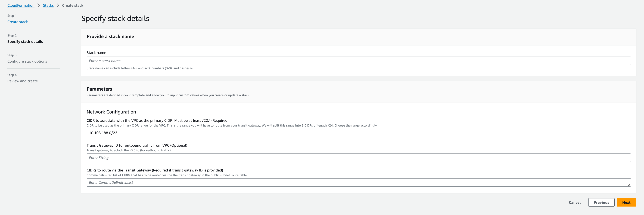Click the Create stack breadcrumb text
Screen dimensions: 644x215
pos(73,5)
